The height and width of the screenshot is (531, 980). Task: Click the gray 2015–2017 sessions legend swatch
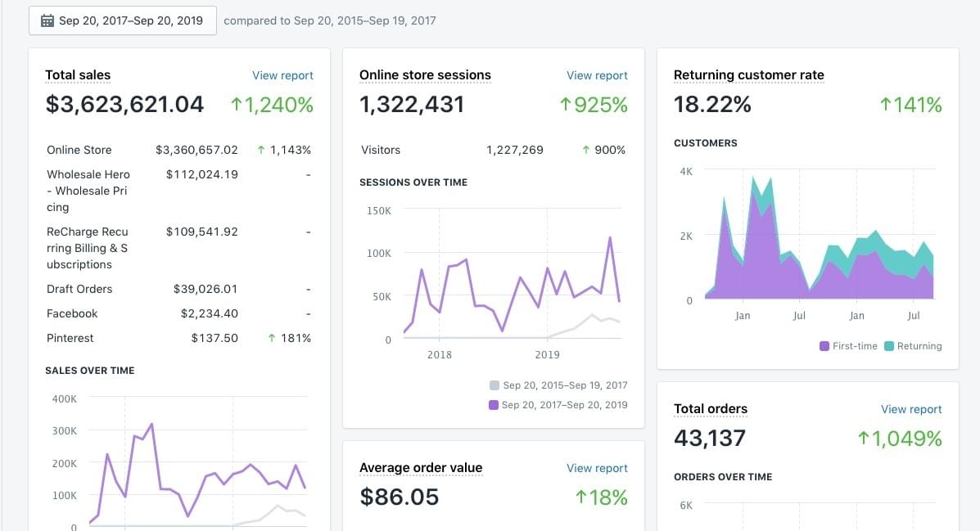(x=494, y=385)
